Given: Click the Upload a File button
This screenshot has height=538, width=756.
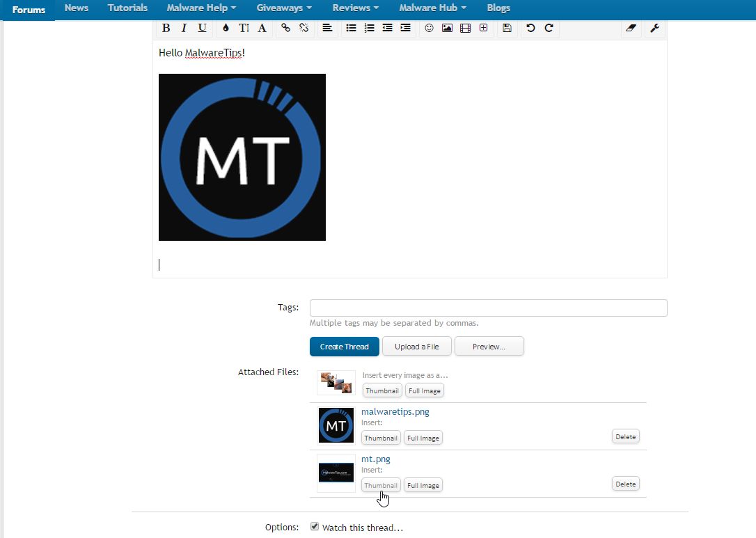Looking at the screenshot, I should point(416,346).
